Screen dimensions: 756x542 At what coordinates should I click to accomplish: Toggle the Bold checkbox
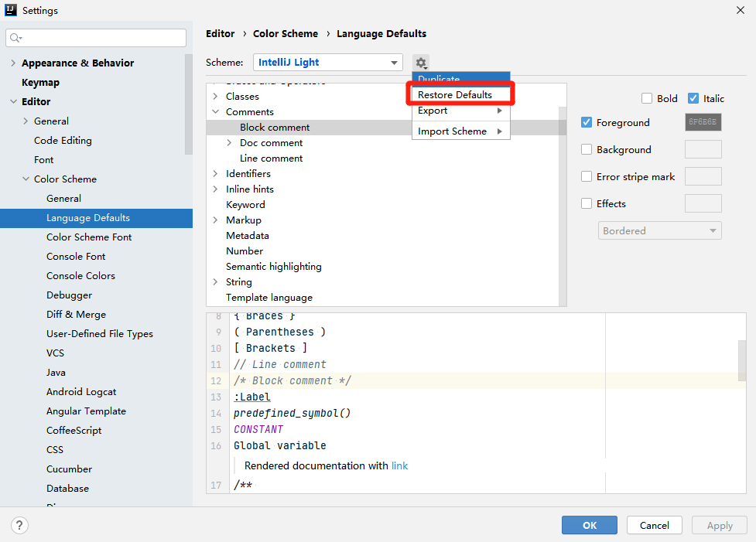pyautogui.click(x=647, y=98)
